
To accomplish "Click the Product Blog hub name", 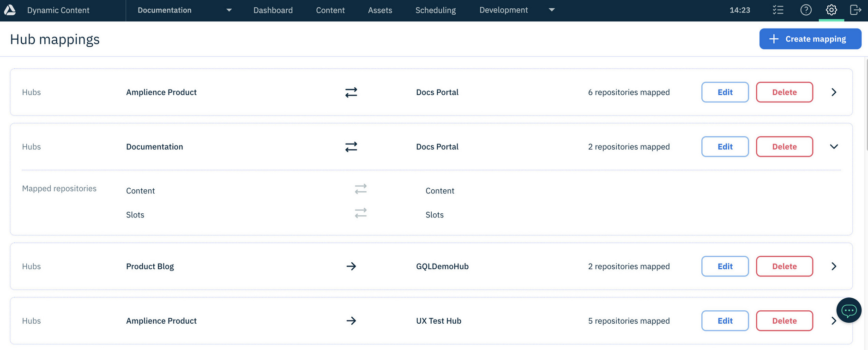I will coord(150,266).
